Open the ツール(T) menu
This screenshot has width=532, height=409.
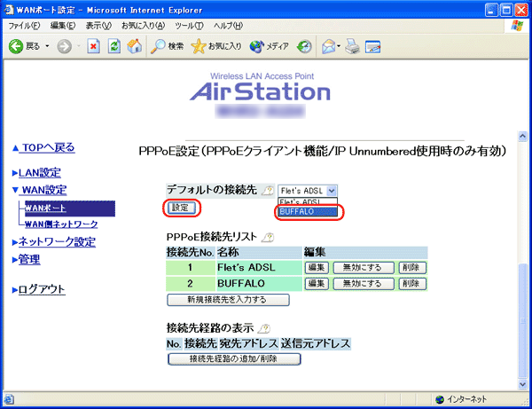coord(189,26)
